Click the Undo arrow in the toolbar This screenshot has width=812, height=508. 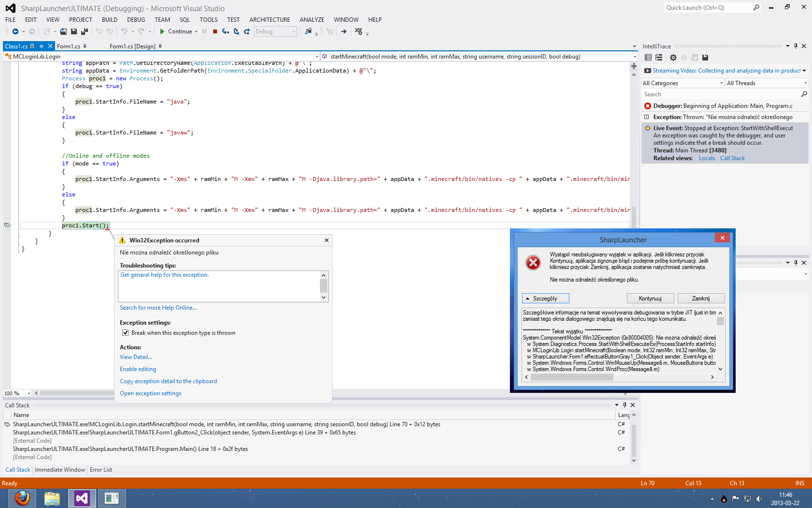click(124, 31)
